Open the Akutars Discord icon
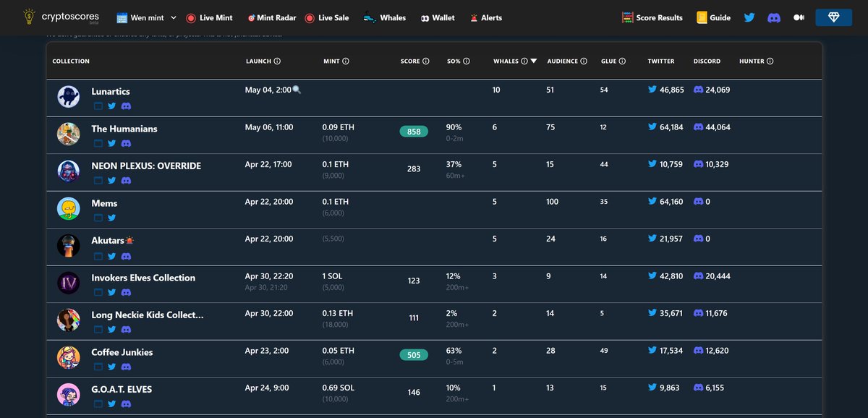The image size is (868, 418). click(126, 255)
